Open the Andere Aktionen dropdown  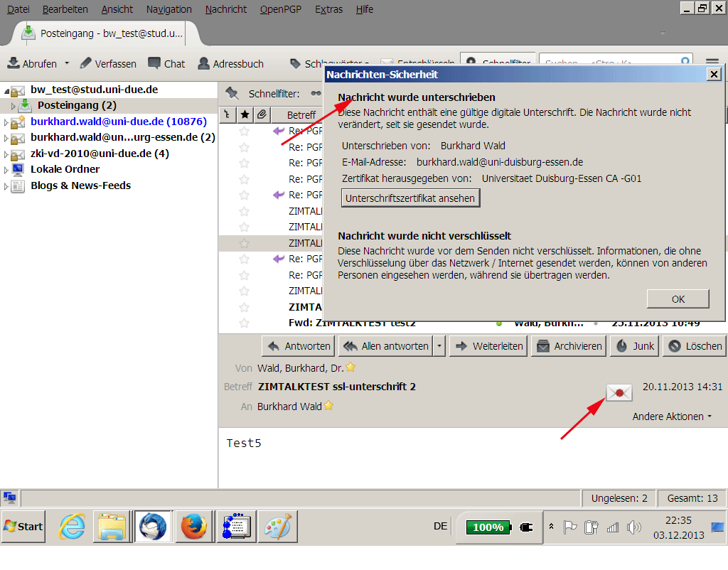point(672,416)
